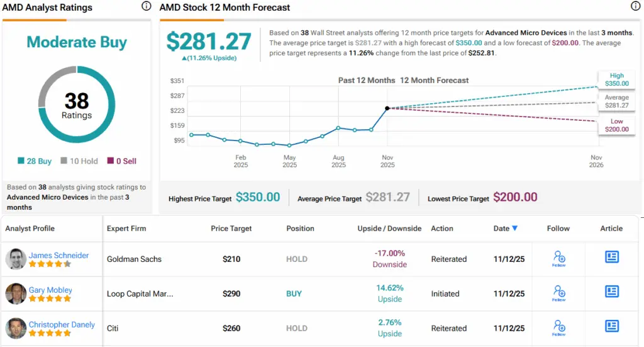The image size is (644, 347).
Task: Click the 10 Hold legend swatch
Action: pos(64,161)
